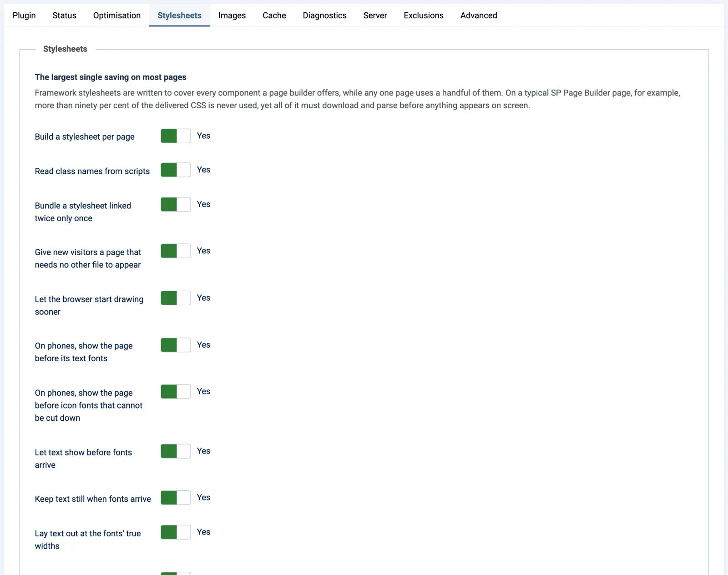Disable the 'before icon fonts' toggle switch
Screen dimensions: 728x575
(176, 392)
